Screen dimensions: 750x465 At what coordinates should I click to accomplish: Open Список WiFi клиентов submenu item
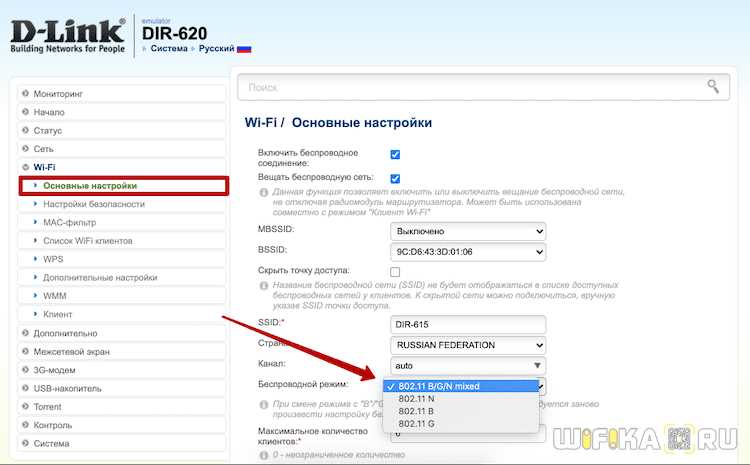pyautogui.click(x=122, y=241)
